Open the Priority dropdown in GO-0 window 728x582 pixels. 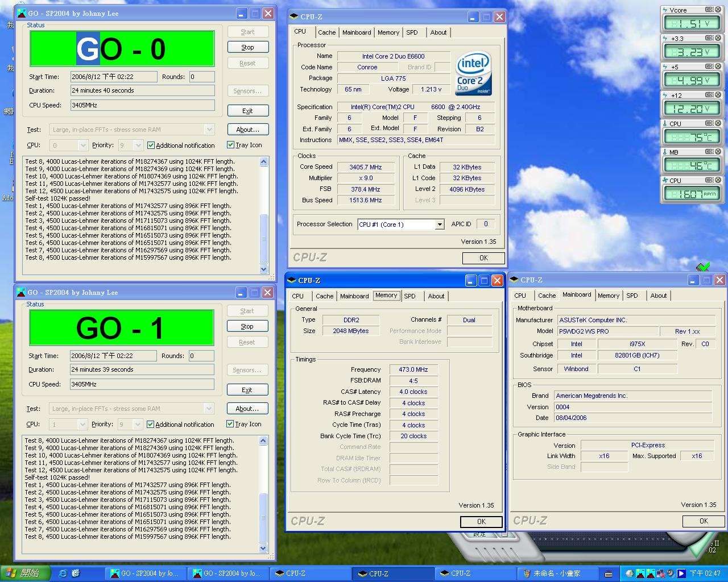(x=138, y=145)
